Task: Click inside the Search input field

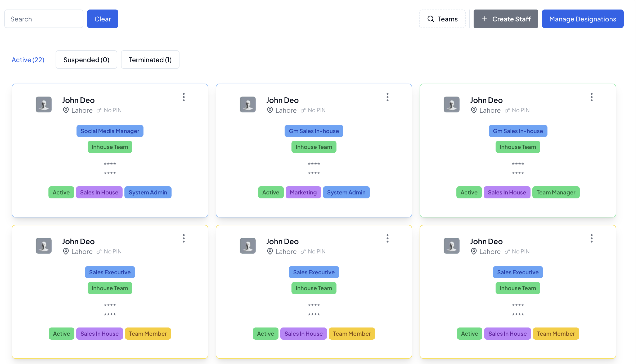Action: [44, 19]
